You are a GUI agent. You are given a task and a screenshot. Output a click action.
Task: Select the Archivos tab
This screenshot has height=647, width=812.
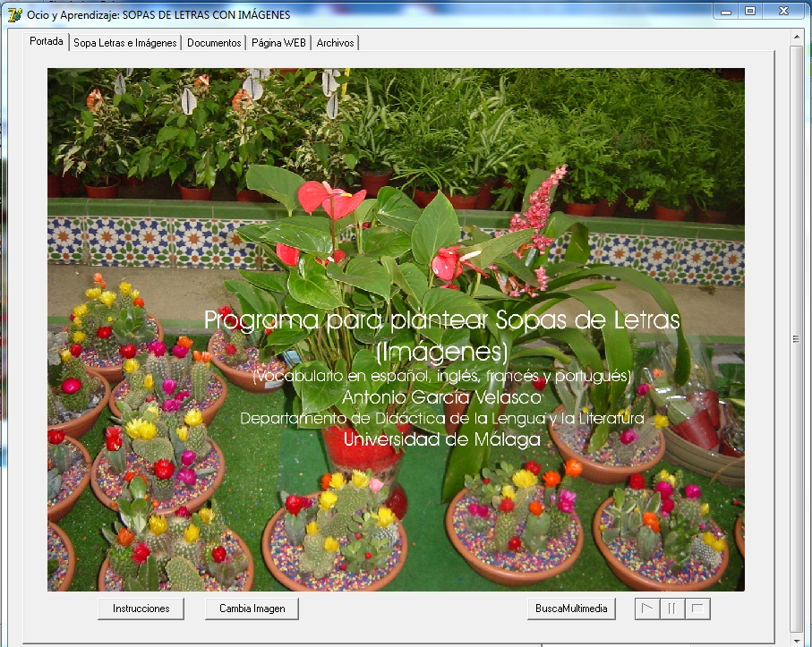(x=335, y=43)
